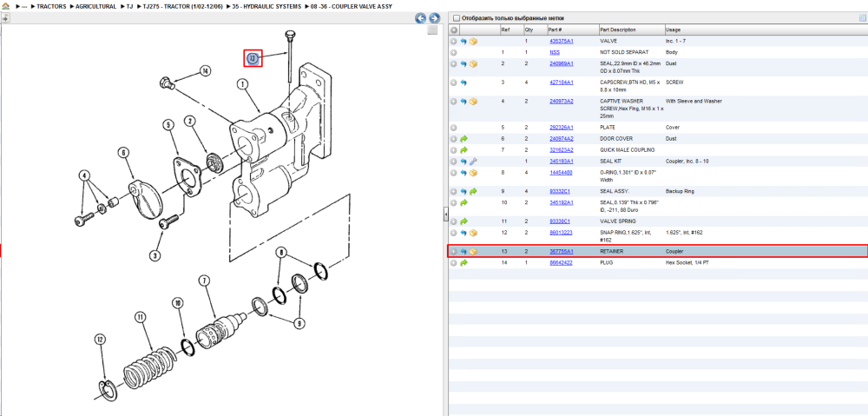Click callout 1 on the valve body
The width and height of the screenshot is (868, 416).
click(x=242, y=84)
